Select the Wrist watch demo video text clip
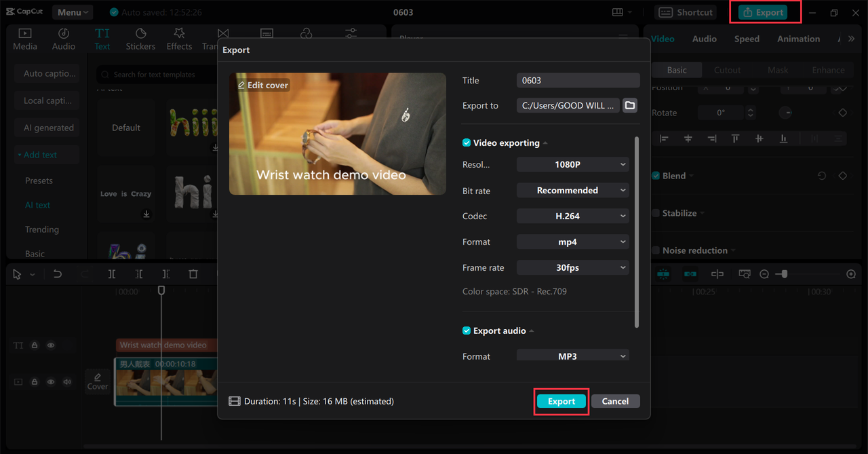The width and height of the screenshot is (868, 454). (167, 345)
